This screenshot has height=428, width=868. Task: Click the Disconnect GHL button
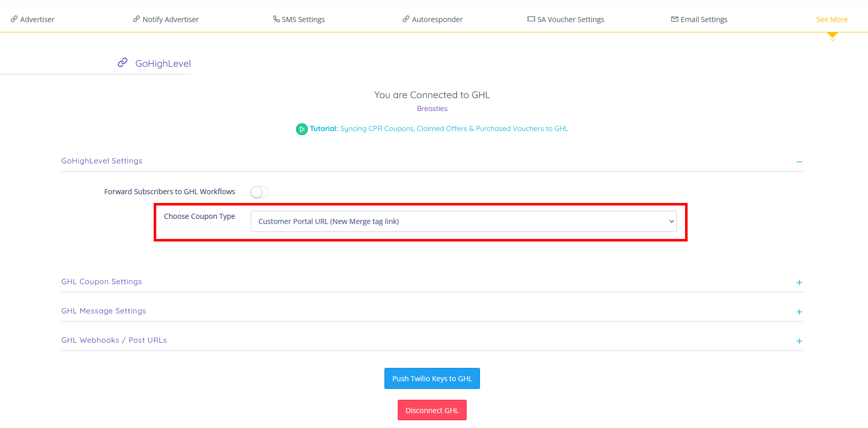(x=432, y=411)
